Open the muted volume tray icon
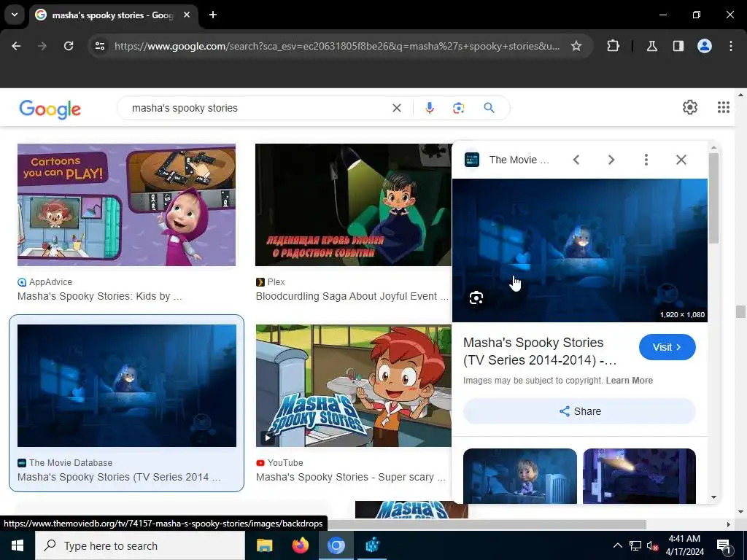This screenshot has width=747, height=560. [653, 545]
